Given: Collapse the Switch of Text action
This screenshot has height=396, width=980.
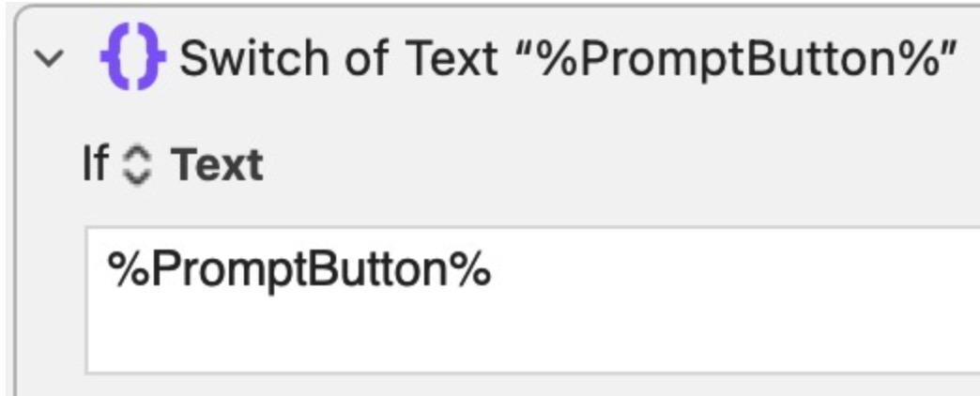Looking at the screenshot, I should coord(48,58).
